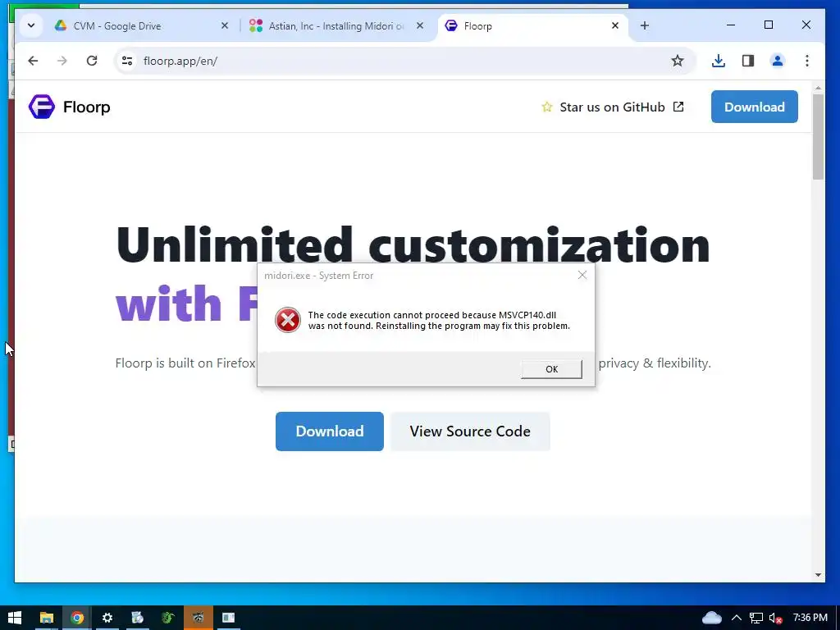Viewport: 840px width, 630px height.
Task: Open the Windows Start menu
Action: coord(15,618)
